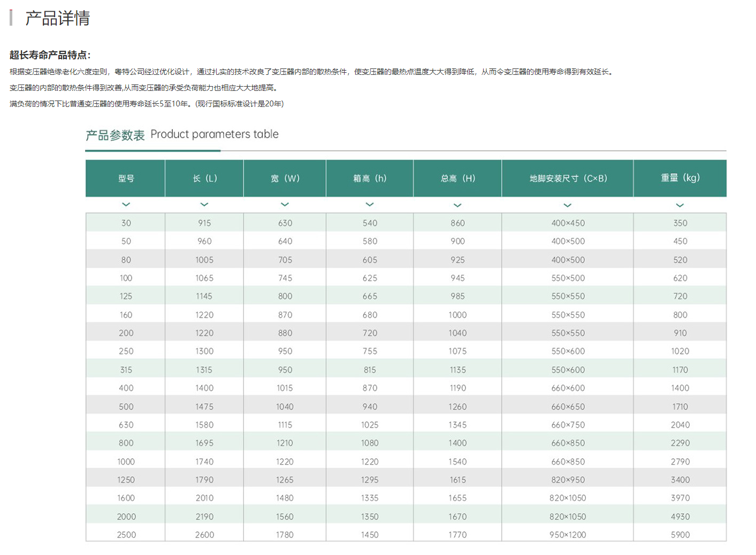
Task: Click the paragraph starting 根据变压器绝缘老化六度定则
Action: pyautogui.click(x=312, y=72)
